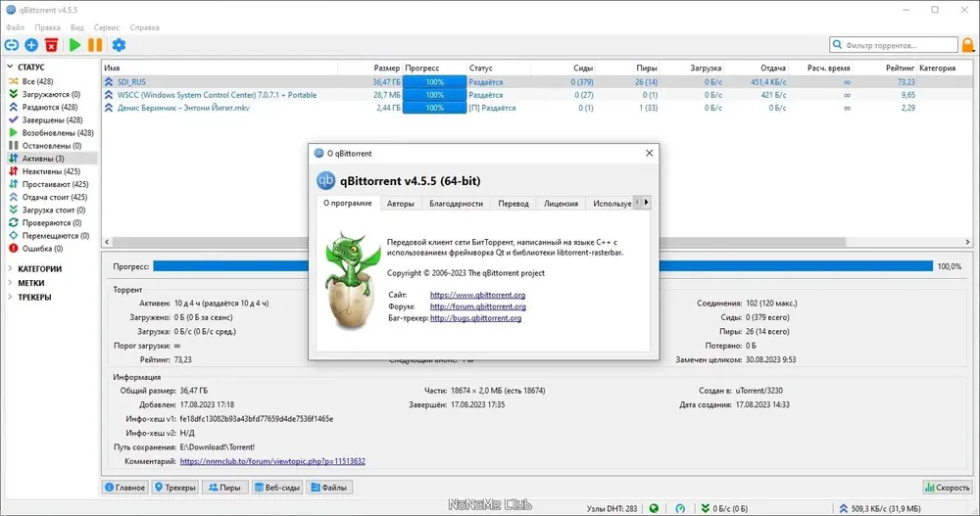Open the Файл menu
This screenshot has height=516, width=980.
[x=15, y=27]
